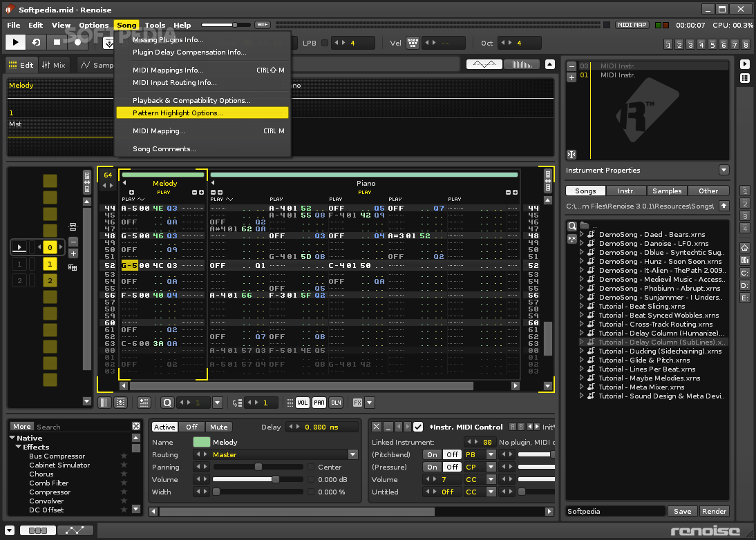Click the quantize Q button
The height and width of the screenshot is (540, 756).
167,403
